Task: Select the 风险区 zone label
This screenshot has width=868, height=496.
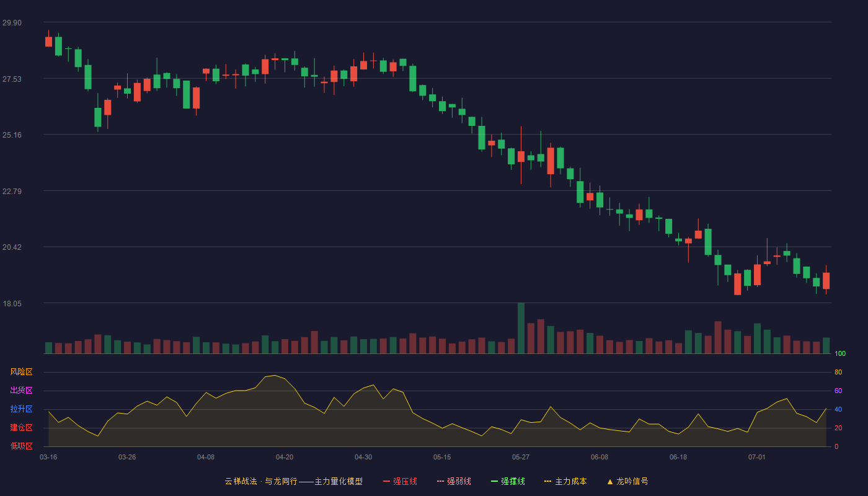Action: 21,372
